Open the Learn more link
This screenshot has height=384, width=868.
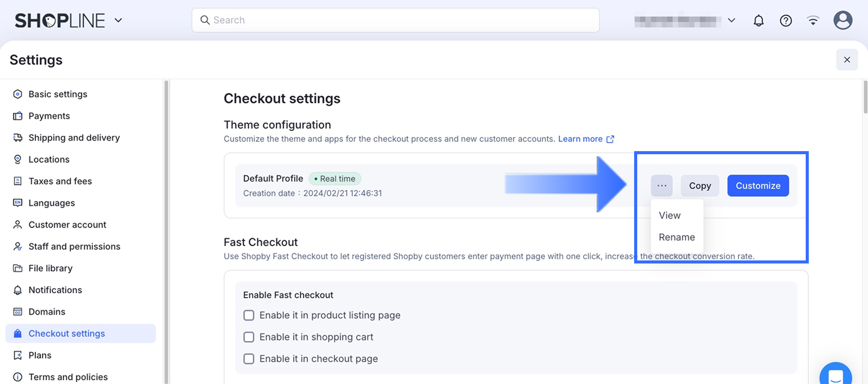(x=581, y=139)
